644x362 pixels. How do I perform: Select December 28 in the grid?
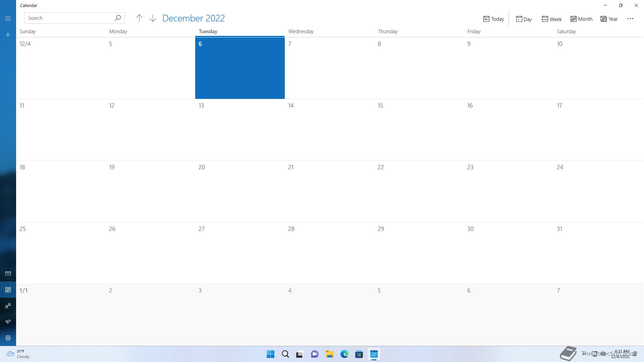coord(329,253)
